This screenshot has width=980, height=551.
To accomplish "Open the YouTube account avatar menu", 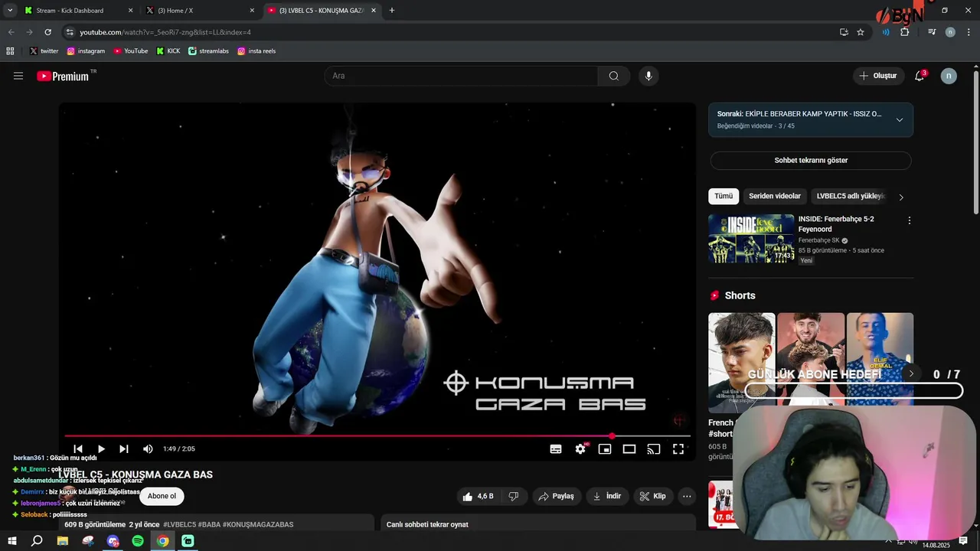I will [x=949, y=76].
